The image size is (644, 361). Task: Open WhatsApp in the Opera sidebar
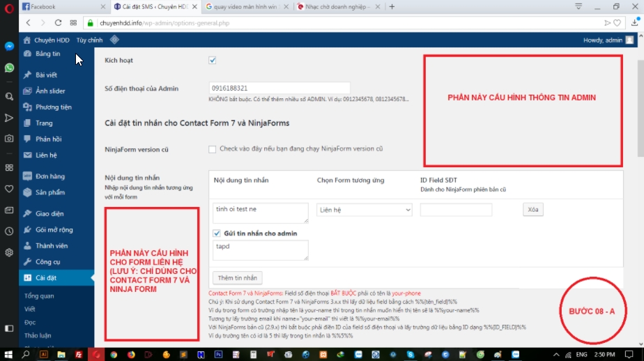(9, 68)
